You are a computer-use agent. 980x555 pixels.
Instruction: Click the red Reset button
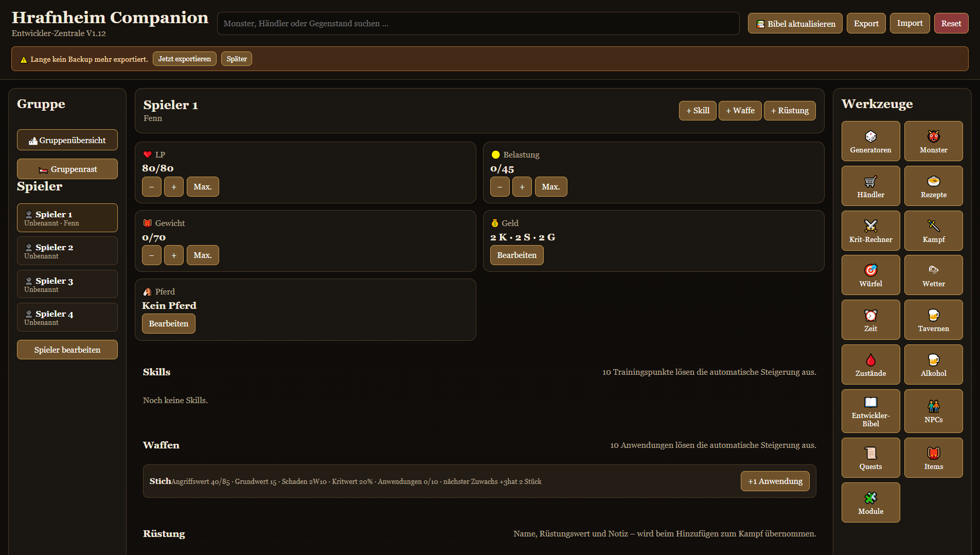pyautogui.click(x=951, y=23)
